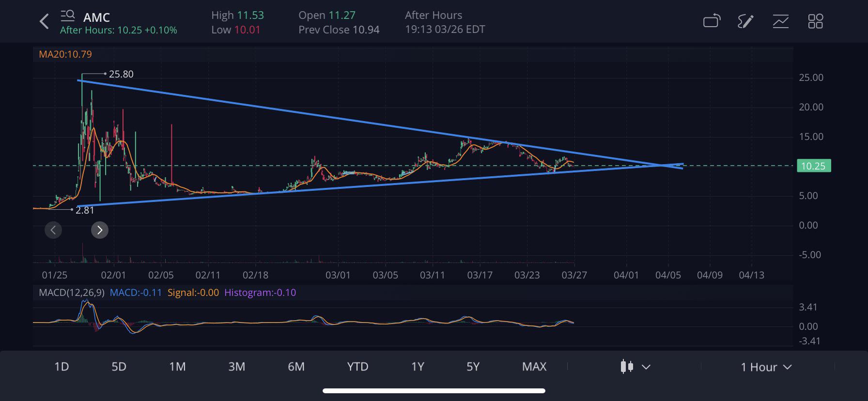Go back using the left arrow
The width and height of the screenshot is (868, 401).
pos(44,21)
